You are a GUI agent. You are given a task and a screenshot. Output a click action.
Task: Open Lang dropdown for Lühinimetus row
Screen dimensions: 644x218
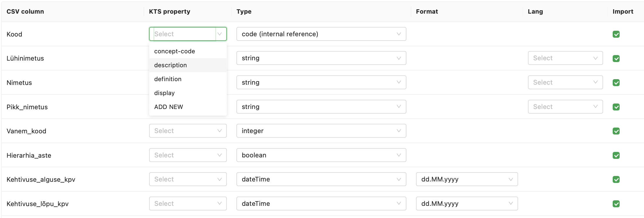tap(565, 58)
